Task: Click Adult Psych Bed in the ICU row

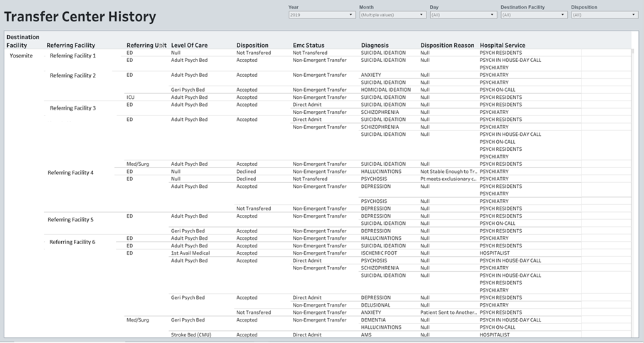Action: [x=189, y=97]
